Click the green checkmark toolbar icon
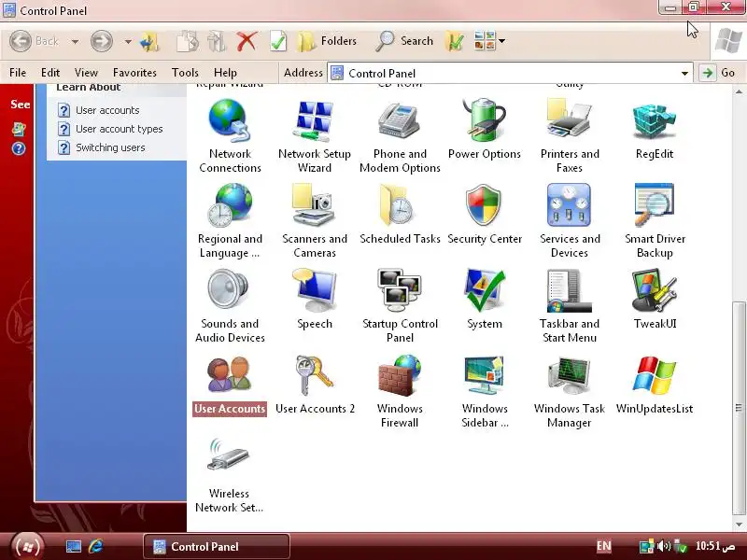 point(278,41)
